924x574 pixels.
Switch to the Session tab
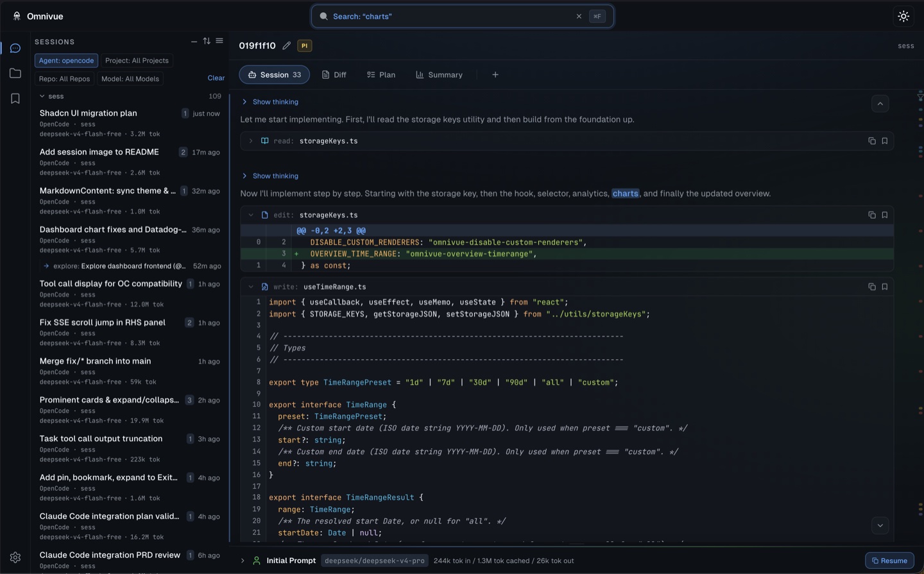click(274, 74)
